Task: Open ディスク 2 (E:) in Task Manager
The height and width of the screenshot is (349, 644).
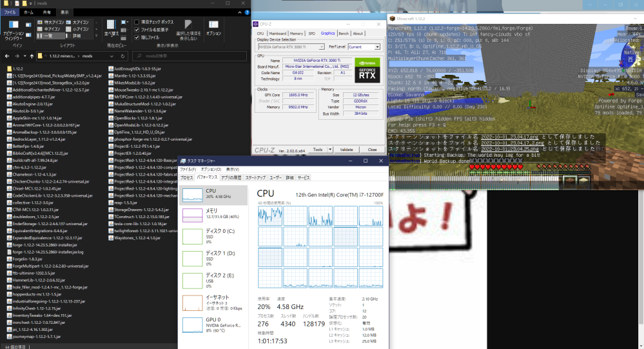Action: point(213,281)
